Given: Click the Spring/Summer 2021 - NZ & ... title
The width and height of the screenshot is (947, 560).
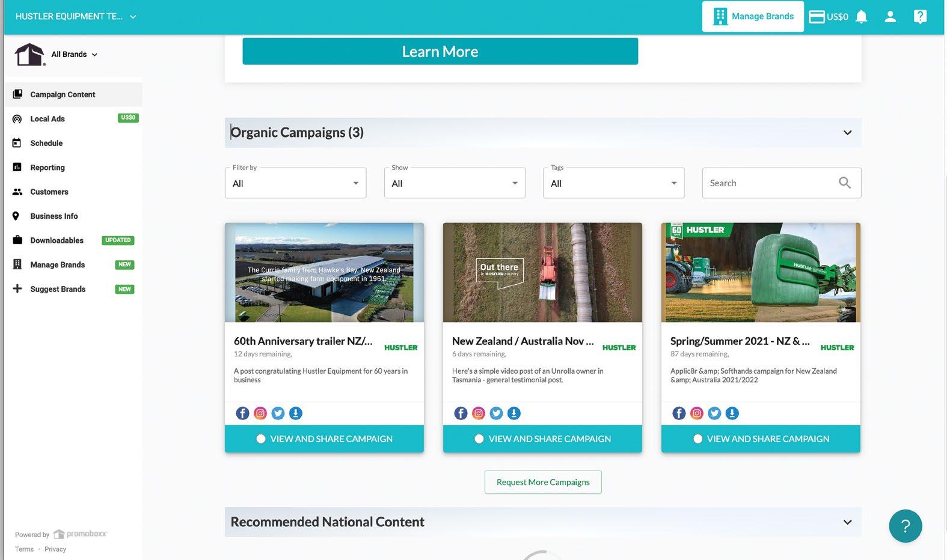Looking at the screenshot, I should [740, 341].
